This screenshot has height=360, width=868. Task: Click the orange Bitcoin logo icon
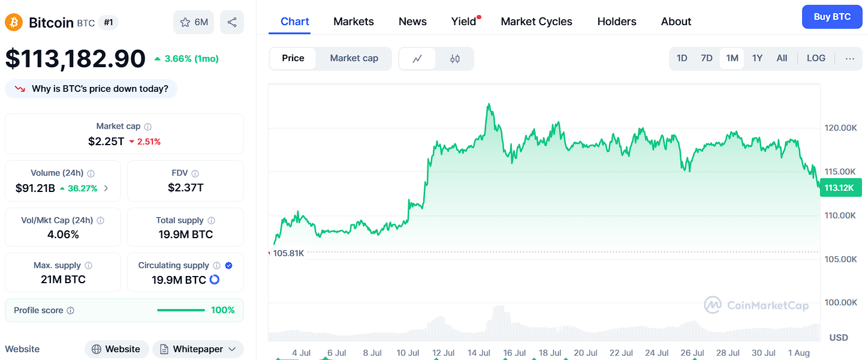tap(14, 23)
